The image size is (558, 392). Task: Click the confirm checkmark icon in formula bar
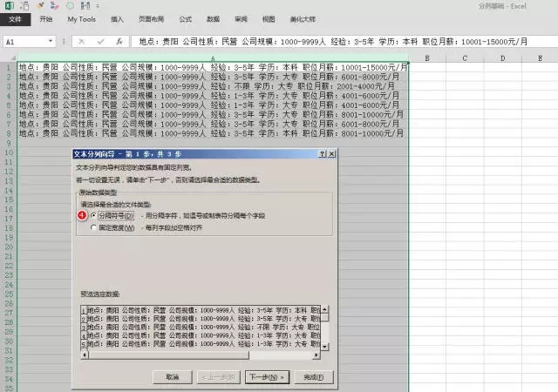100,42
